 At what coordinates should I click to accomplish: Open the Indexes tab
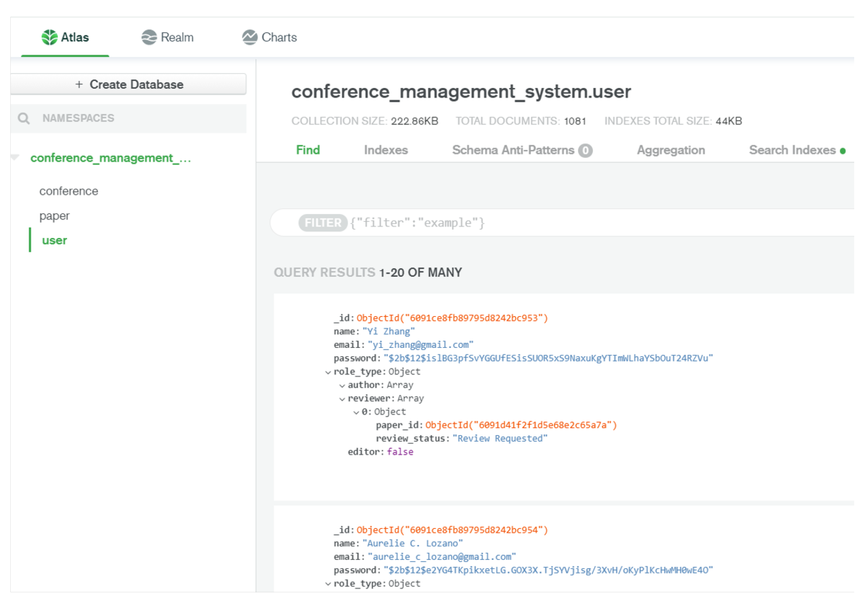coord(386,150)
